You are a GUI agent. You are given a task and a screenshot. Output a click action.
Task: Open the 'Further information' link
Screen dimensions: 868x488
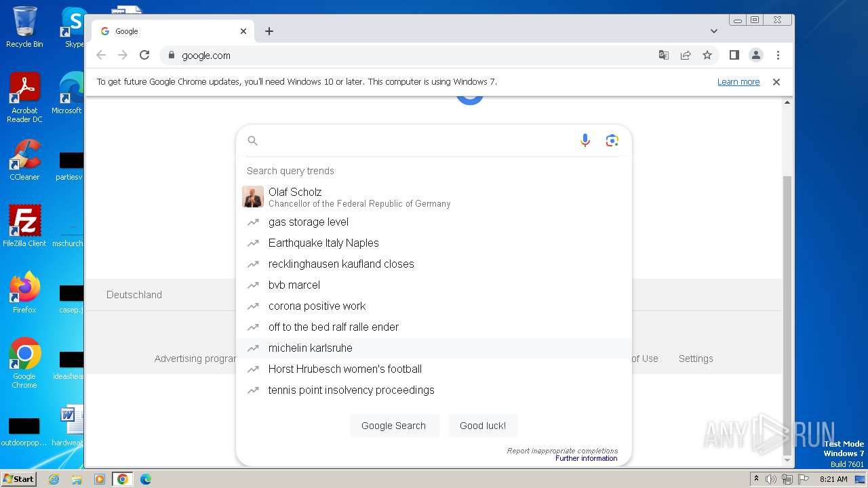586,458
